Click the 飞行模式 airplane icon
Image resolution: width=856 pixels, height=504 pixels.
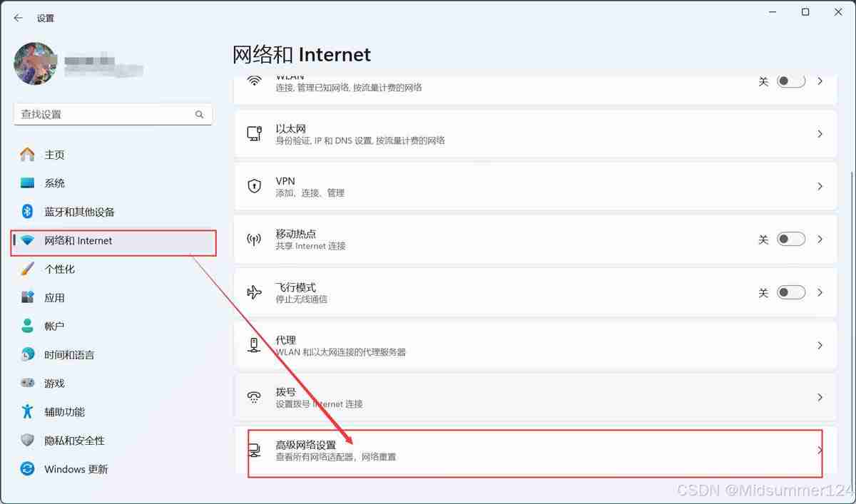pyautogui.click(x=254, y=292)
